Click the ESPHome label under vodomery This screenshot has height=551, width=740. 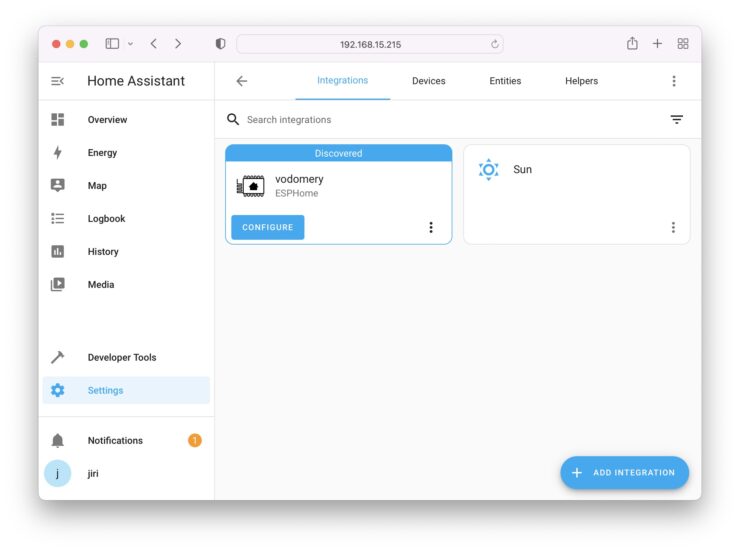(296, 193)
